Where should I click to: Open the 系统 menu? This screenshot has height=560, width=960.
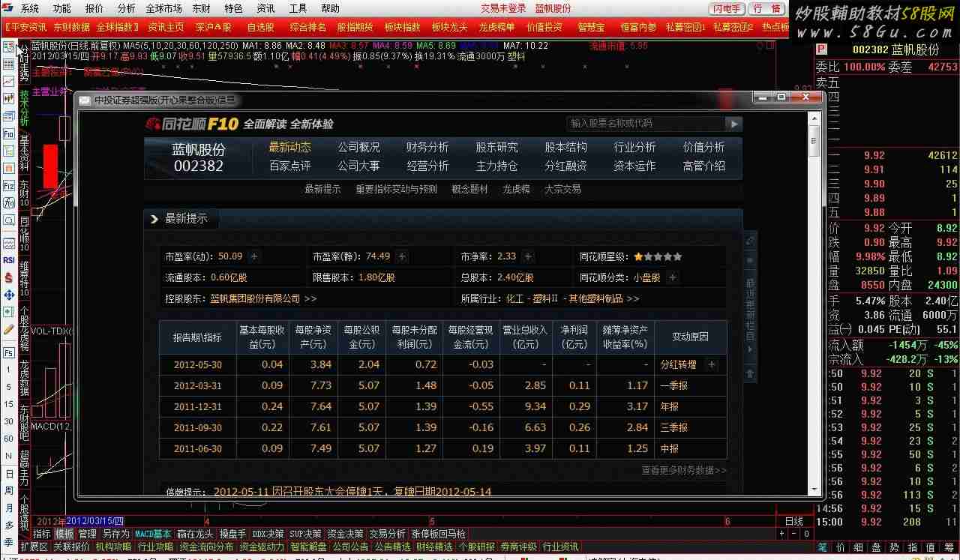click(29, 8)
